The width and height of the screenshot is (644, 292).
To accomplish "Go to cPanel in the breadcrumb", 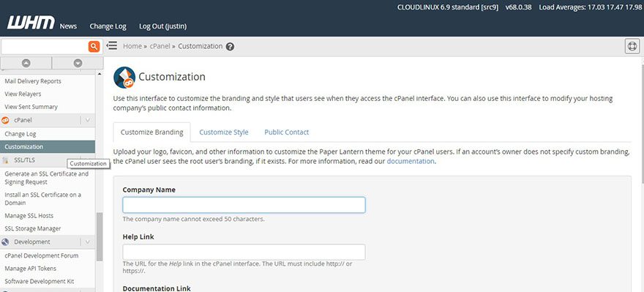I will pyautogui.click(x=160, y=46).
